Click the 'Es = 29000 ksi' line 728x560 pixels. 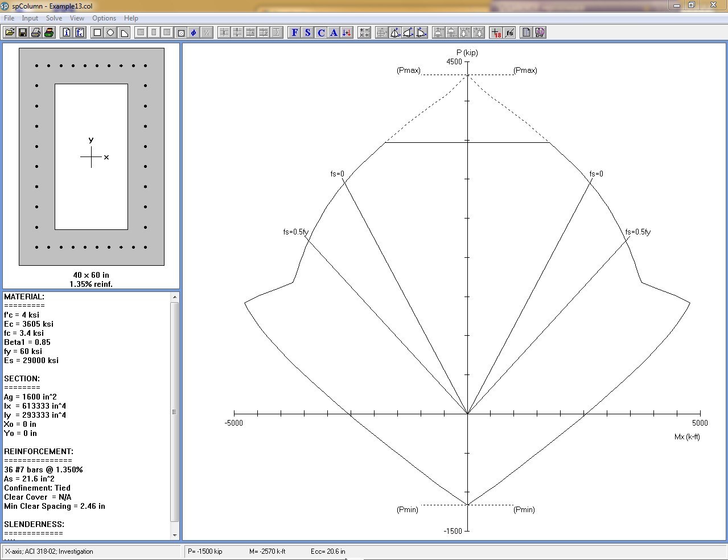(x=31, y=360)
